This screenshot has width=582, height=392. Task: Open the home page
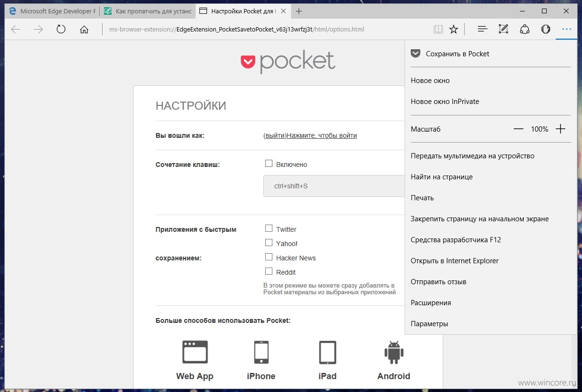84,30
